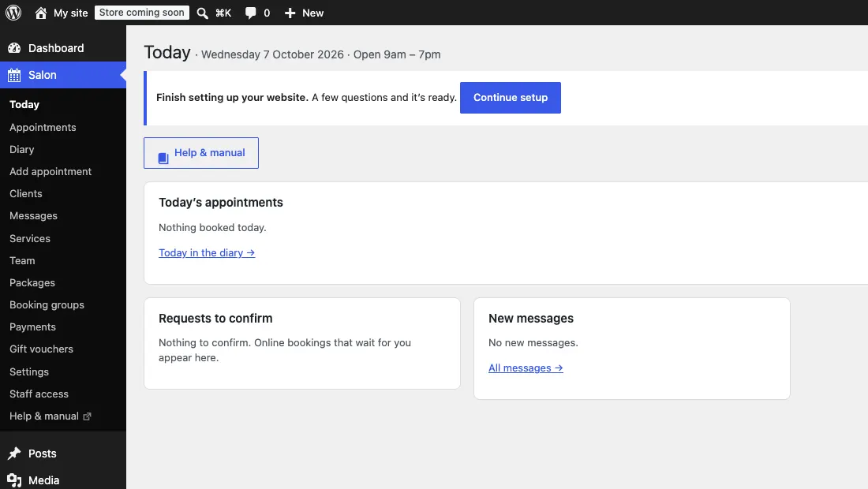Open the All messages link

click(526, 368)
